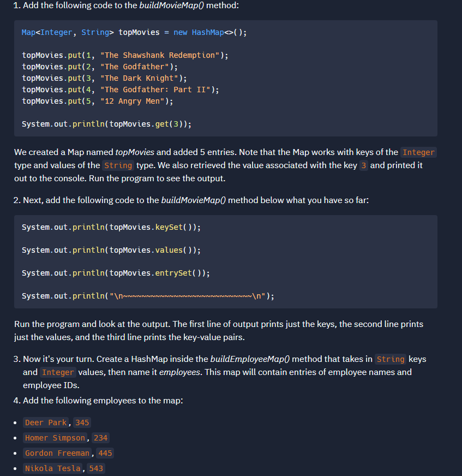Screen dimensions: 462x476
Task: Select the Homer Simpson entry label
Action: click(55, 437)
